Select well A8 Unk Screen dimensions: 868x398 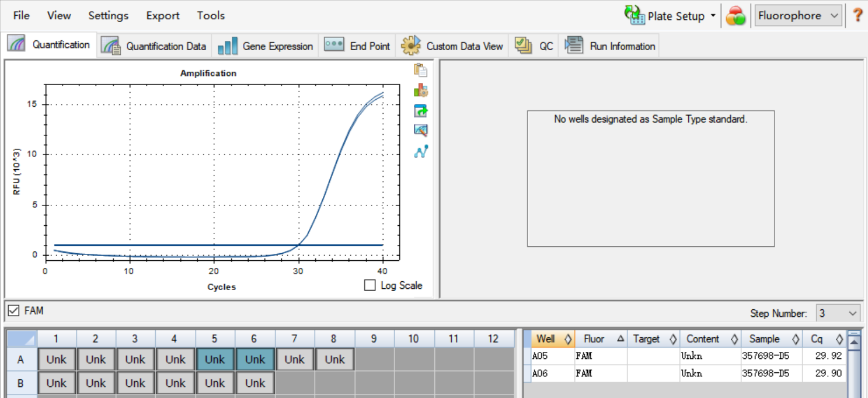334,359
